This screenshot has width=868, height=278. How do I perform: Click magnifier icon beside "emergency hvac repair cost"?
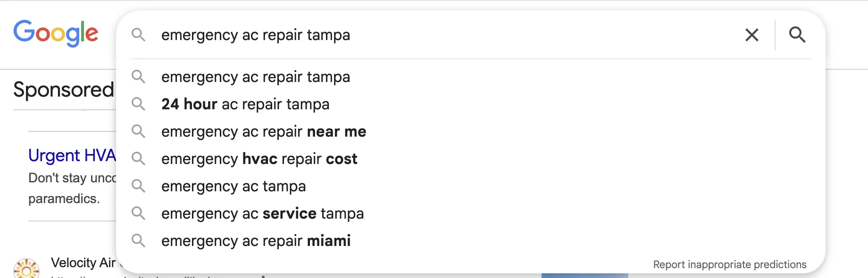(138, 159)
